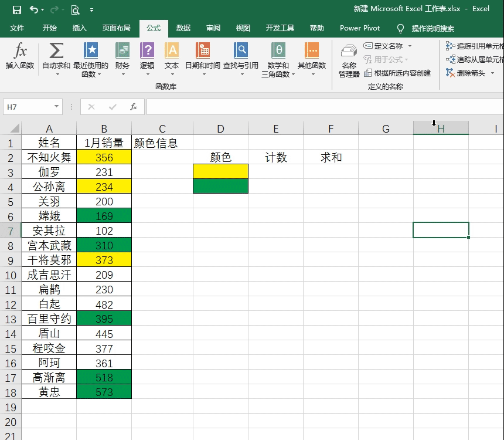Switch to the 审阅 (Review) tab
This screenshot has width=504, height=440.
tap(213, 28)
